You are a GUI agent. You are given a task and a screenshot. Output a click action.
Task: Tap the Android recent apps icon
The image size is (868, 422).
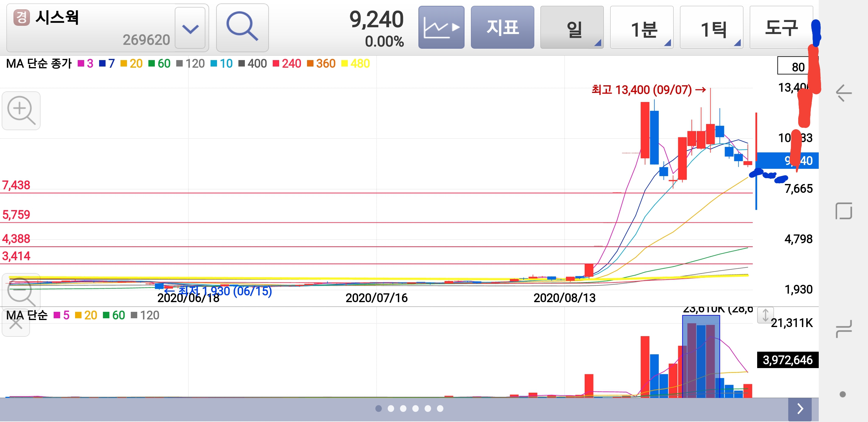tap(843, 329)
